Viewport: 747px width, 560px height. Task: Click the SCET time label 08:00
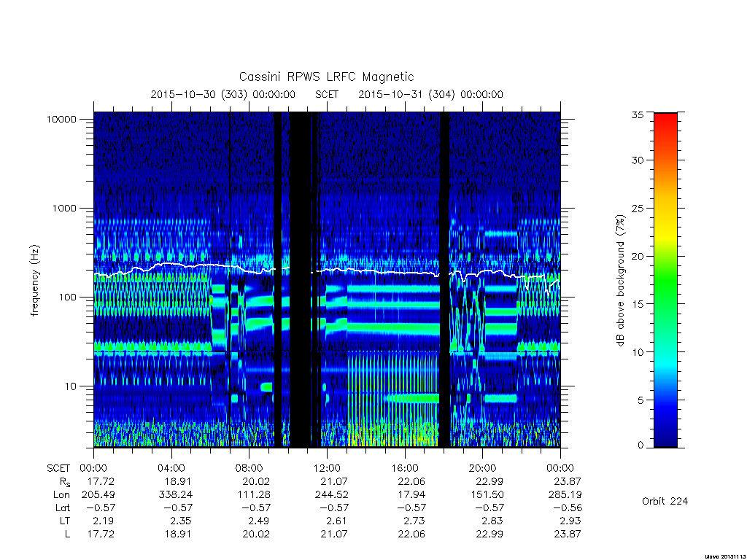(249, 469)
